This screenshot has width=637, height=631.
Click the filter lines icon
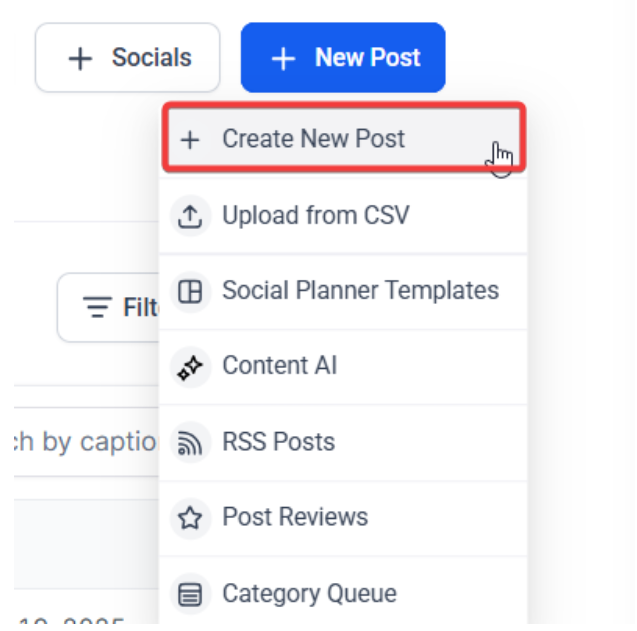pyautogui.click(x=97, y=308)
